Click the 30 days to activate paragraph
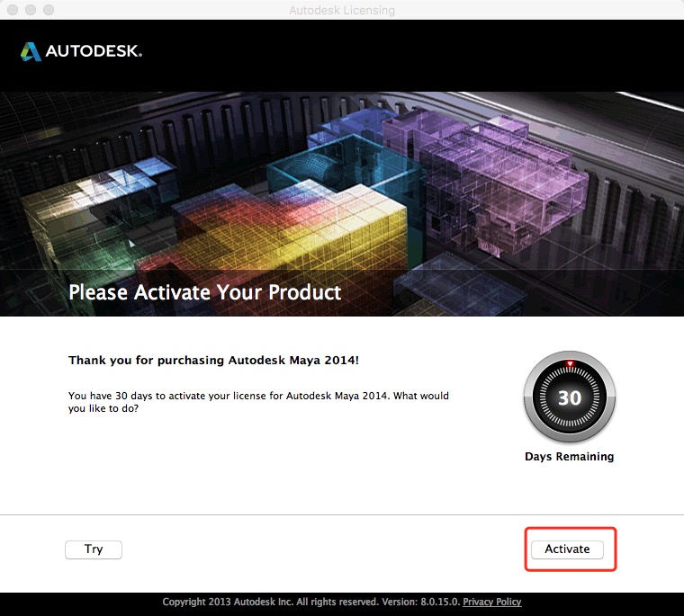The width and height of the screenshot is (684, 616). [258, 402]
